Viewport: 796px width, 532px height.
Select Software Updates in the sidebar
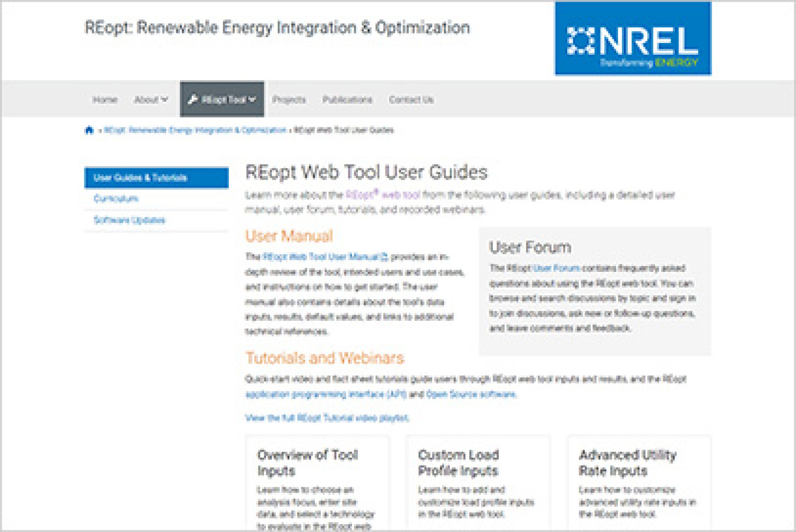point(130,220)
